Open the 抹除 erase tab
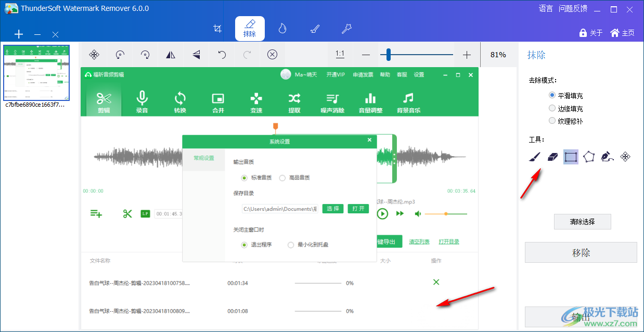This screenshot has width=644, height=332. (x=250, y=29)
